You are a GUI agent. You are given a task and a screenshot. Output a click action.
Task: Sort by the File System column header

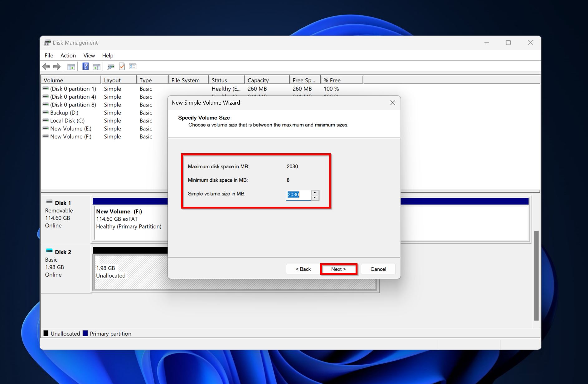click(188, 80)
